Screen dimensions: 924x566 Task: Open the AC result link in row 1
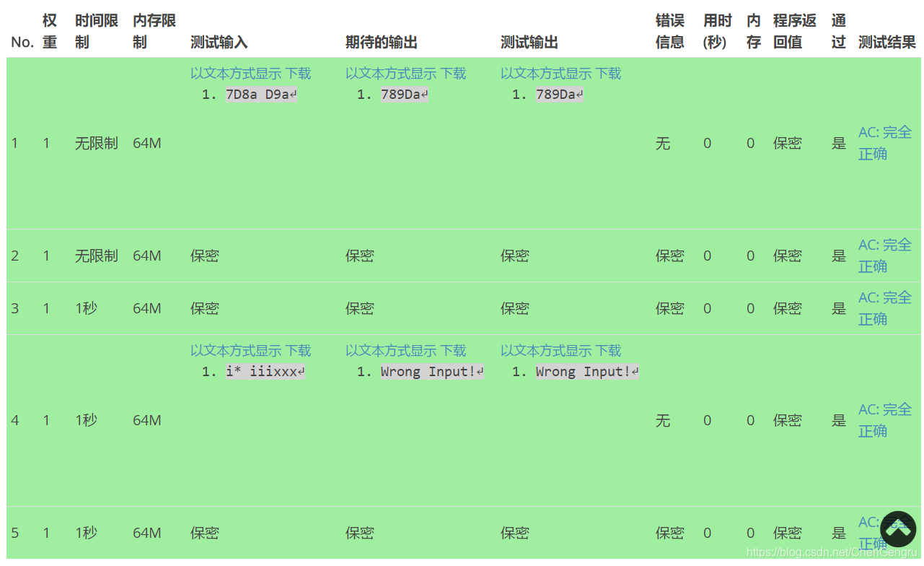point(885,143)
